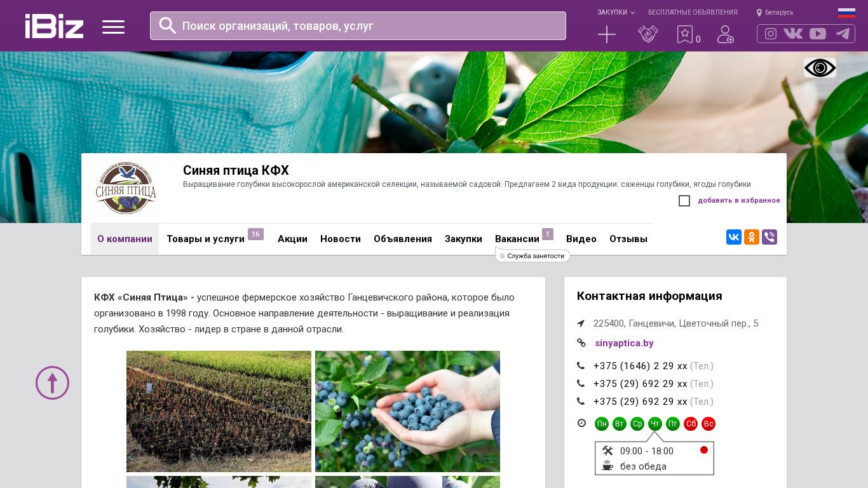Click the search magnifier icon
This screenshot has height=488, width=868.
(168, 25)
